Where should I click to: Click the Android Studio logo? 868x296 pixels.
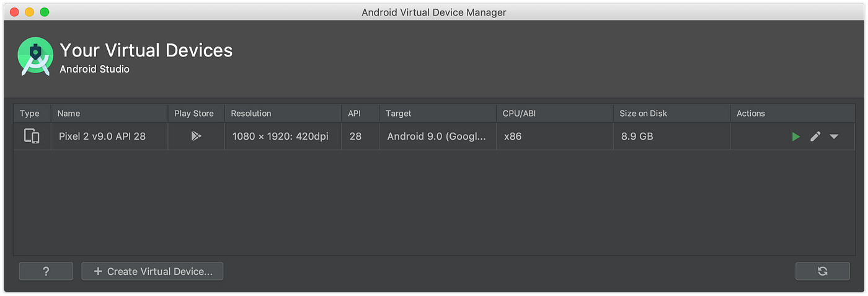pyautogui.click(x=34, y=56)
